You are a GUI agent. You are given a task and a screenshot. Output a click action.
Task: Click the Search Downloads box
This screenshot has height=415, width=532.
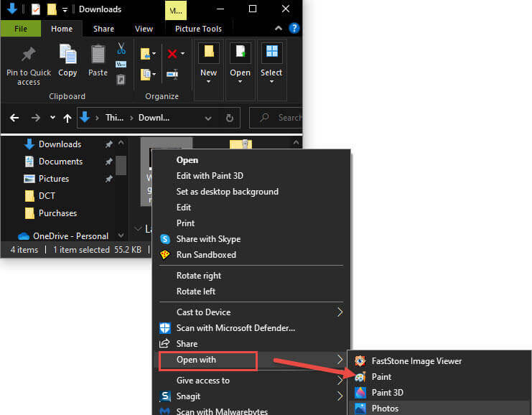point(276,118)
